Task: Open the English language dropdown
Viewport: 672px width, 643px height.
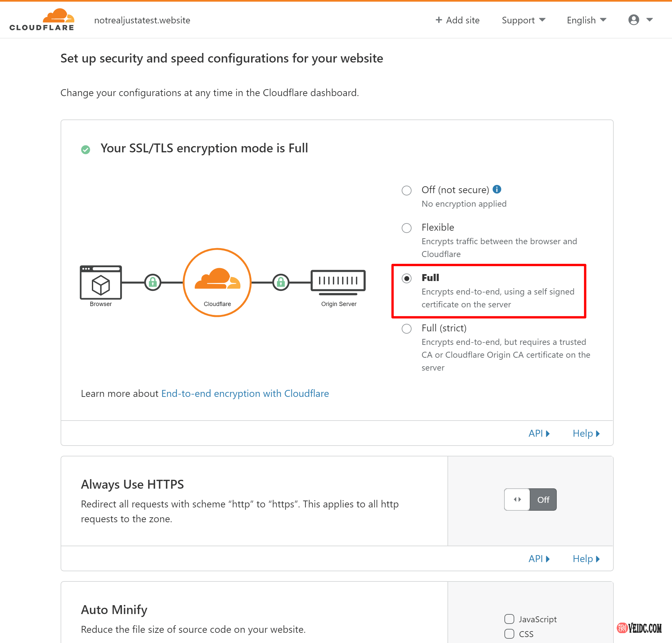Action: point(586,20)
